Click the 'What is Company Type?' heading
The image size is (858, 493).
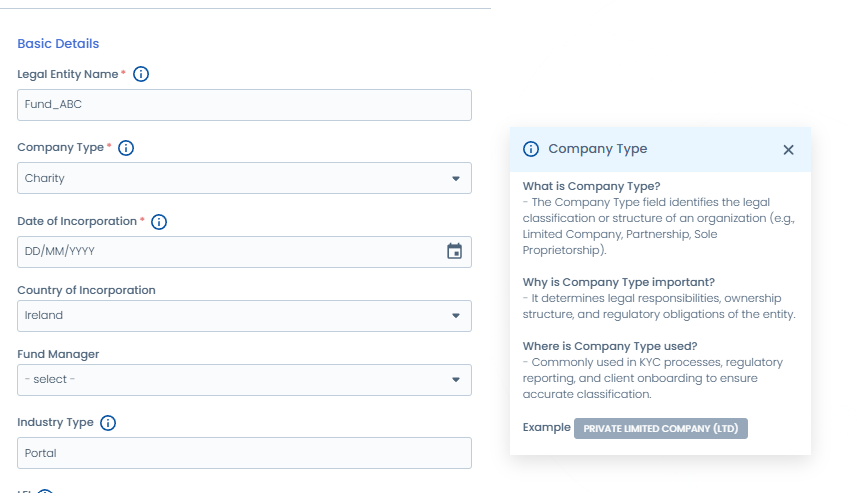(591, 186)
